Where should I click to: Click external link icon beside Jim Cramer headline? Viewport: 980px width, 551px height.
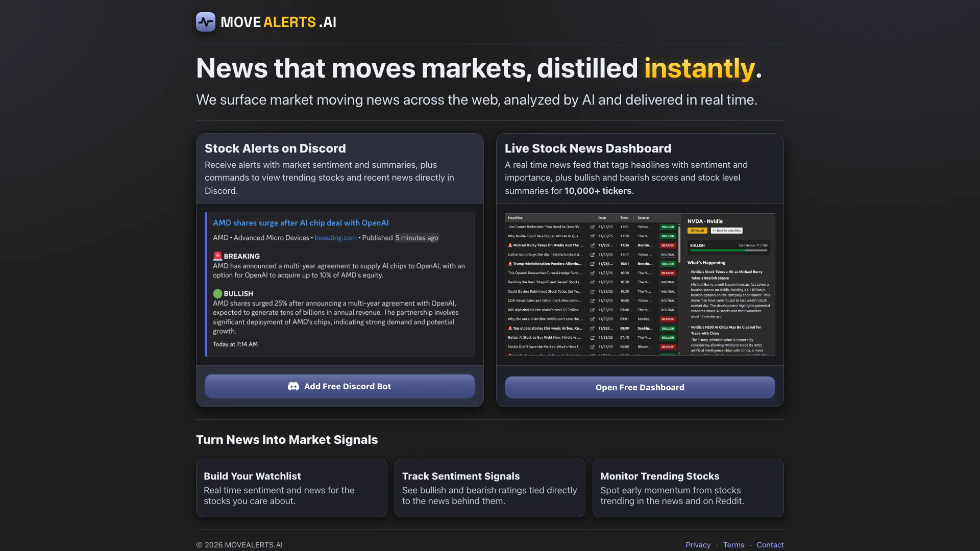[592, 227]
